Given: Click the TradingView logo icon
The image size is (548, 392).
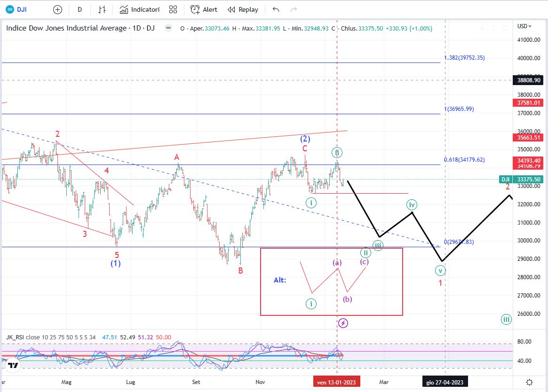Looking at the screenshot, I should [x=13, y=365].
